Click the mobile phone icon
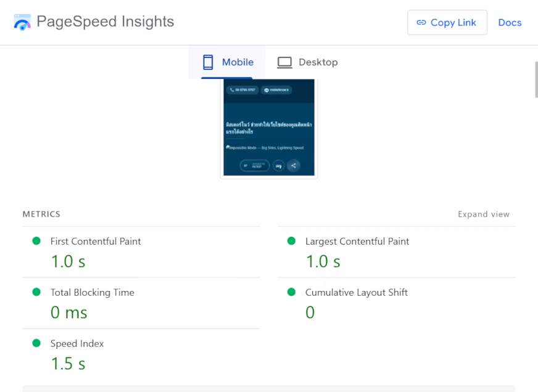This screenshot has width=538, height=392. pyautogui.click(x=208, y=62)
